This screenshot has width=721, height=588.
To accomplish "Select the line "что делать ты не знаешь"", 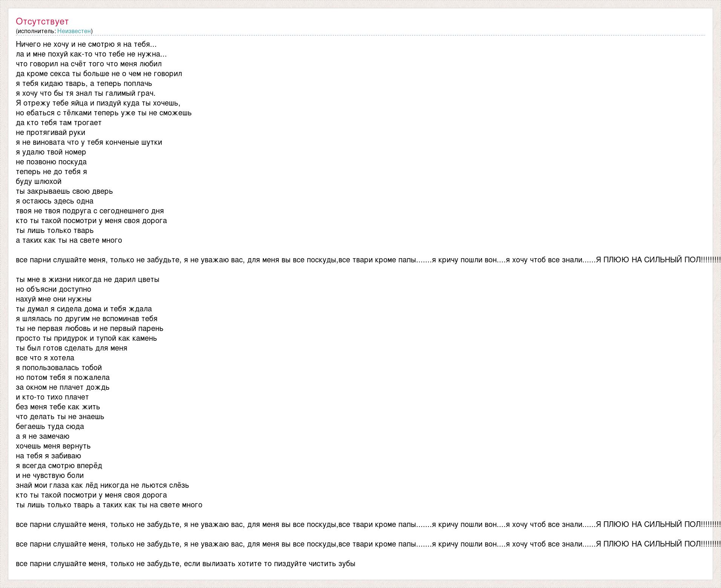I will 60,416.
